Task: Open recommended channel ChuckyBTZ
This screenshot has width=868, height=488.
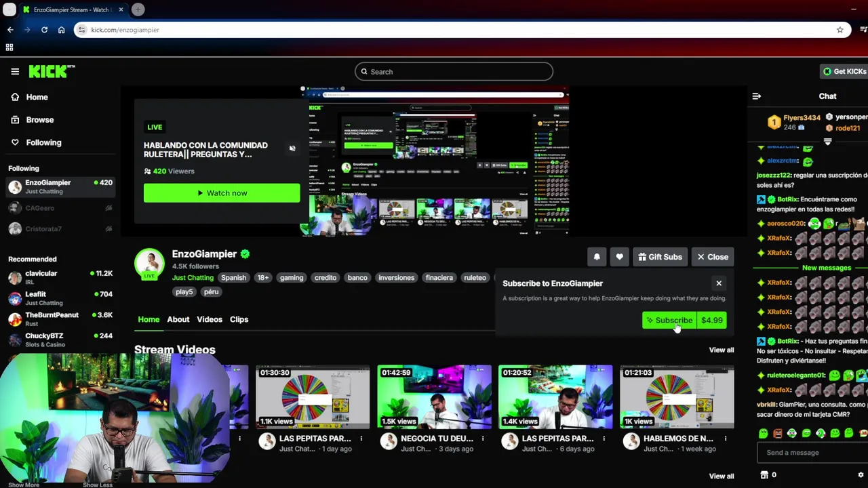Action: point(60,340)
